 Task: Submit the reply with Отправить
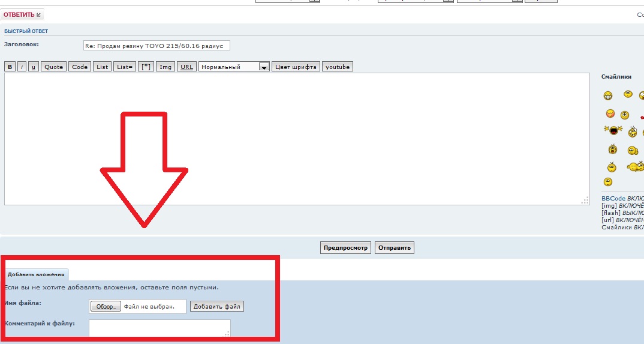(394, 247)
